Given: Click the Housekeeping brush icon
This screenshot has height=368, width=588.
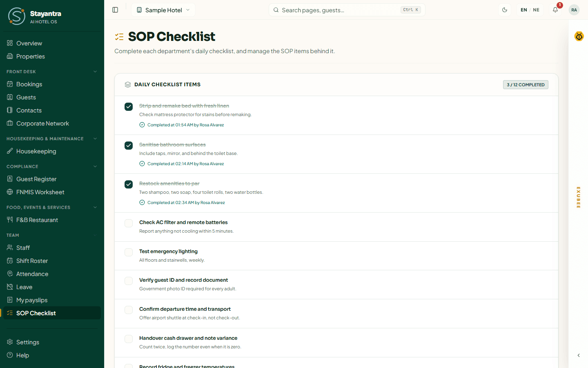Looking at the screenshot, I should click(x=10, y=151).
